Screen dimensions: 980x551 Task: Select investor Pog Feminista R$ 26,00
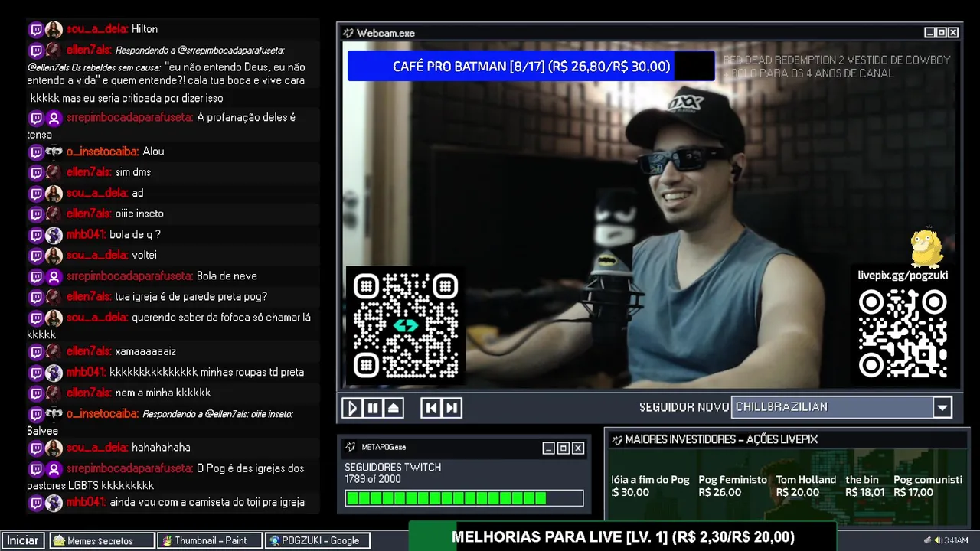733,486
